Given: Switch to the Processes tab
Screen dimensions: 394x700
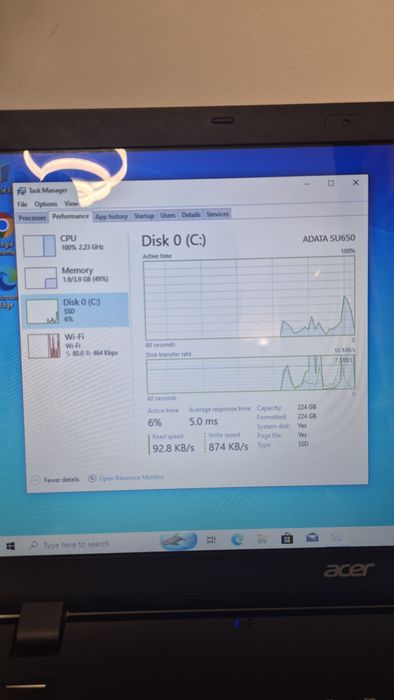Looking at the screenshot, I should [32, 218].
